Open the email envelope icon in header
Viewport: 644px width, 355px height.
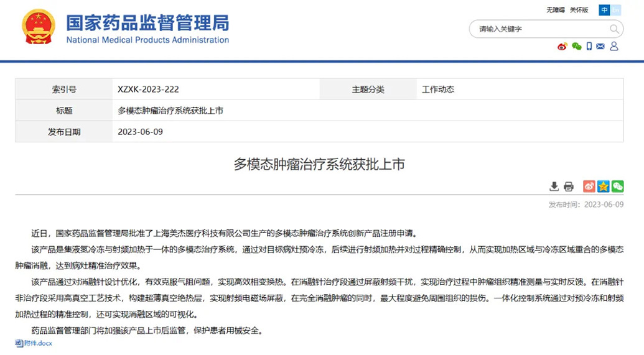(x=600, y=47)
